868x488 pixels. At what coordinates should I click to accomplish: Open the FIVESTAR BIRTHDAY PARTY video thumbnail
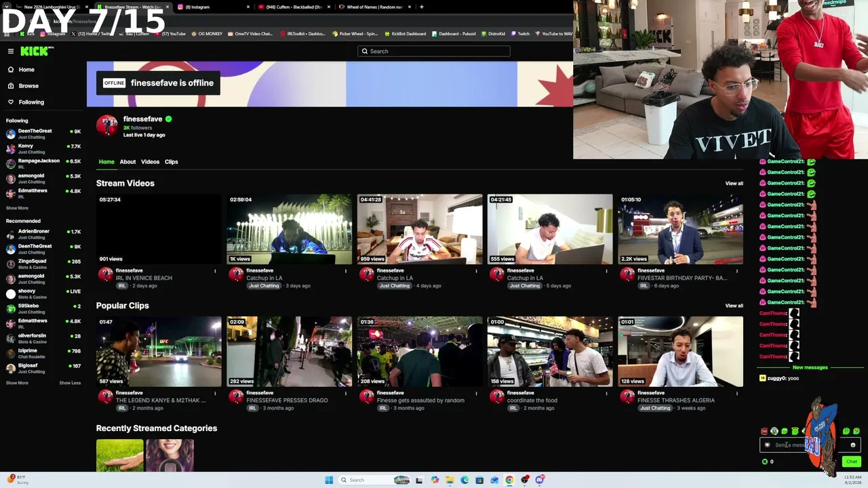[x=680, y=229]
